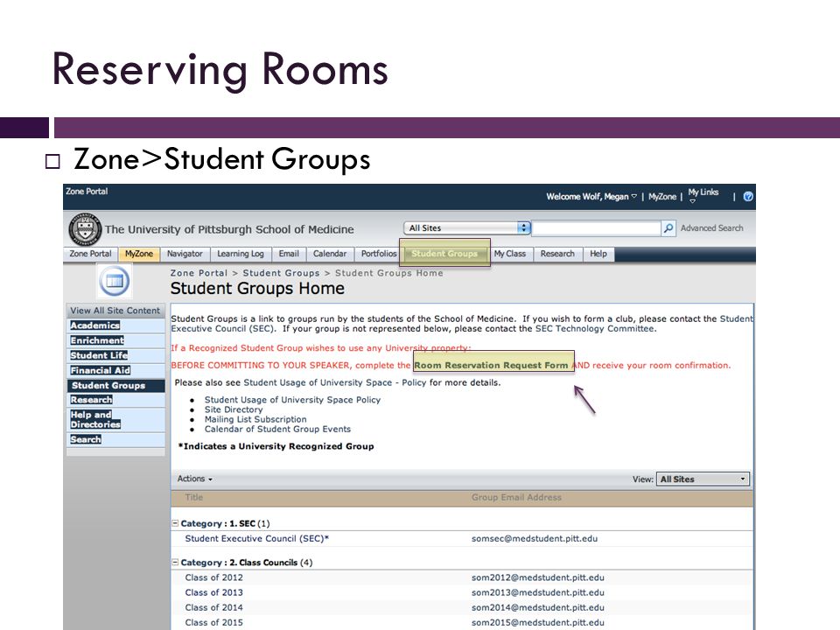Click Advanced Search link
The height and width of the screenshot is (630, 840).
click(x=712, y=228)
